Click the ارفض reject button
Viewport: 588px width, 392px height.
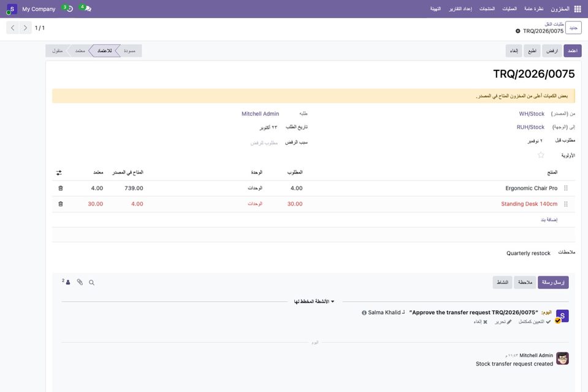pyautogui.click(x=552, y=51)
